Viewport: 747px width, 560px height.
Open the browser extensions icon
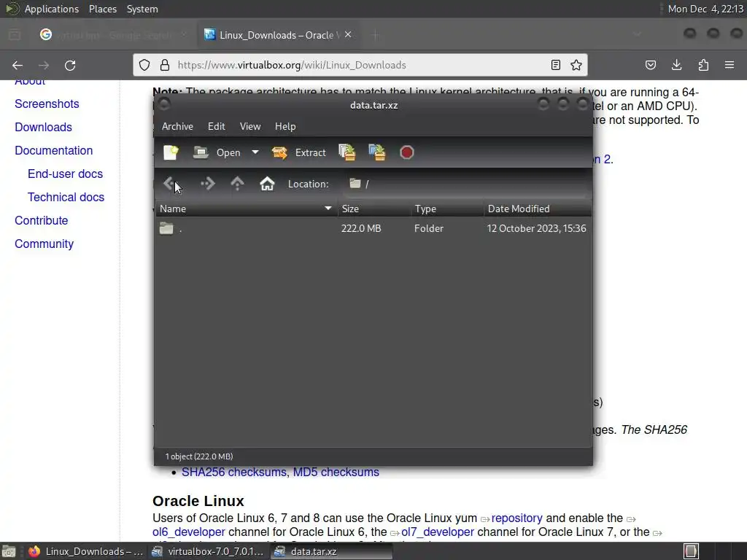point(703,65)
